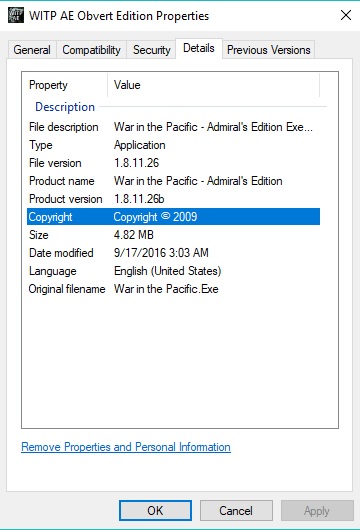Image resolution: width=360 pixels, height=530 pixels.
Task: Select the Details tab
Action: pyautogui.click(x=199, y=48)
